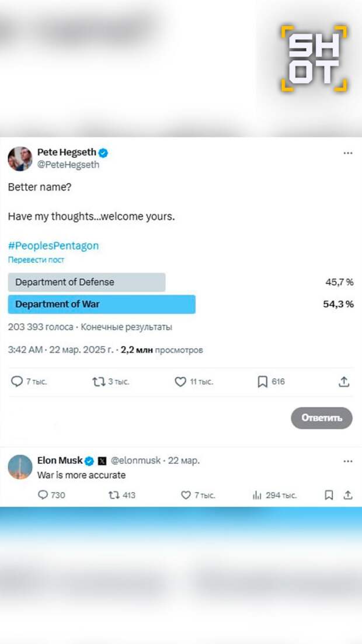Share Elon Musk's reply
This screenshot has height=644, width=362.
pos(348,495)
